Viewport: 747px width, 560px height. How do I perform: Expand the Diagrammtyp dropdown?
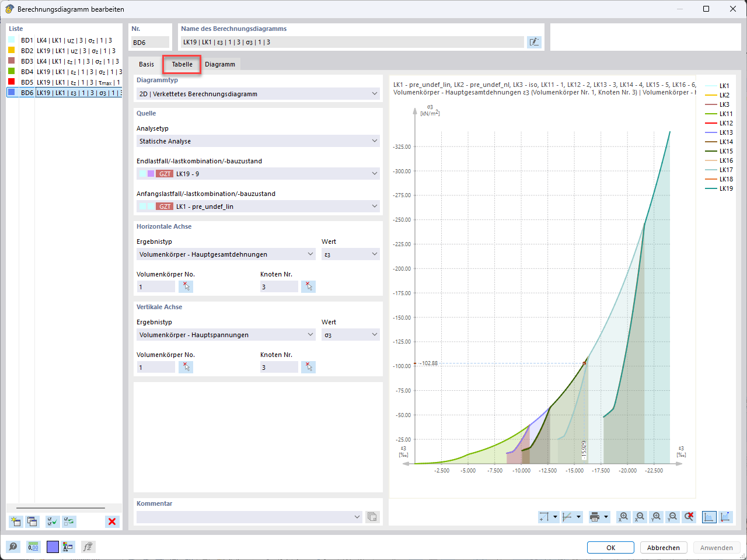click(375, 93)
